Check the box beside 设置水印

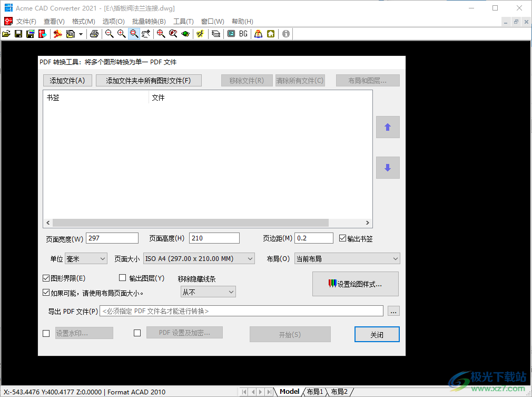coord(46,334)
